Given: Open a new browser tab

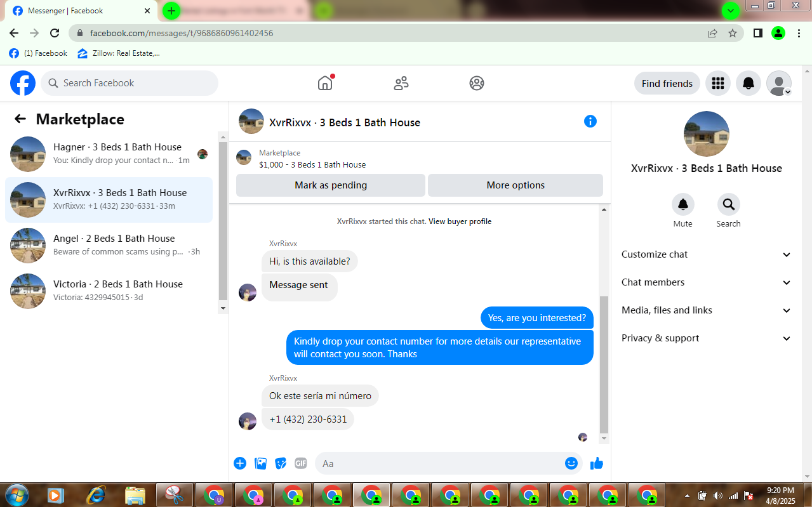Looking at the screenshot, I should 171,10.
